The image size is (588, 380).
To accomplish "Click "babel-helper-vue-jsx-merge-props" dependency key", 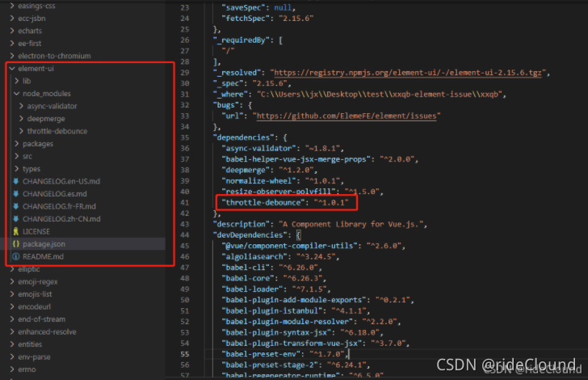I will (x=296, y=159).
